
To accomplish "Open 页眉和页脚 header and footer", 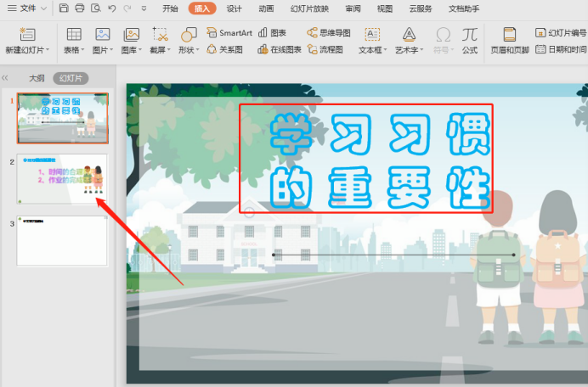I will pos(510,41).
